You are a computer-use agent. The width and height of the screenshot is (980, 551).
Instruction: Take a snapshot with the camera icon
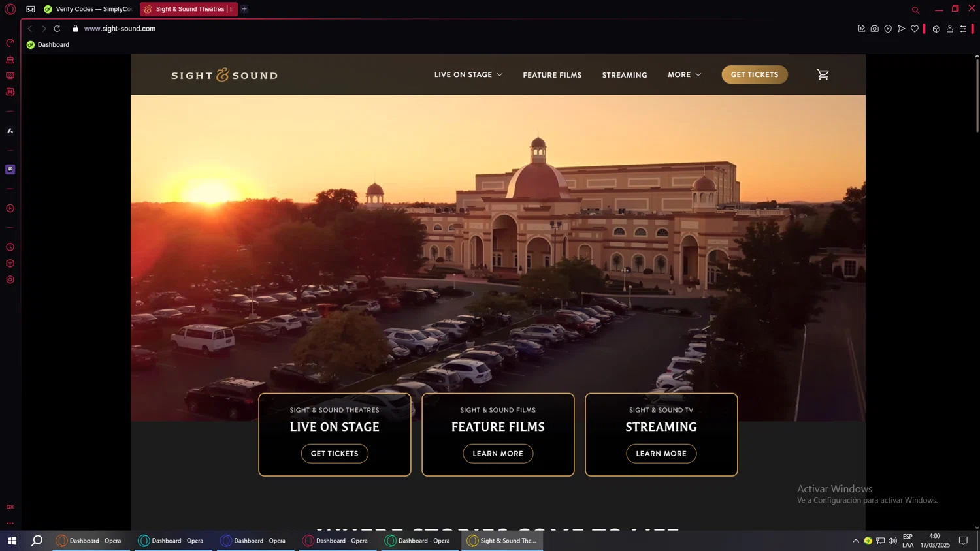click(x=875, y=29)
